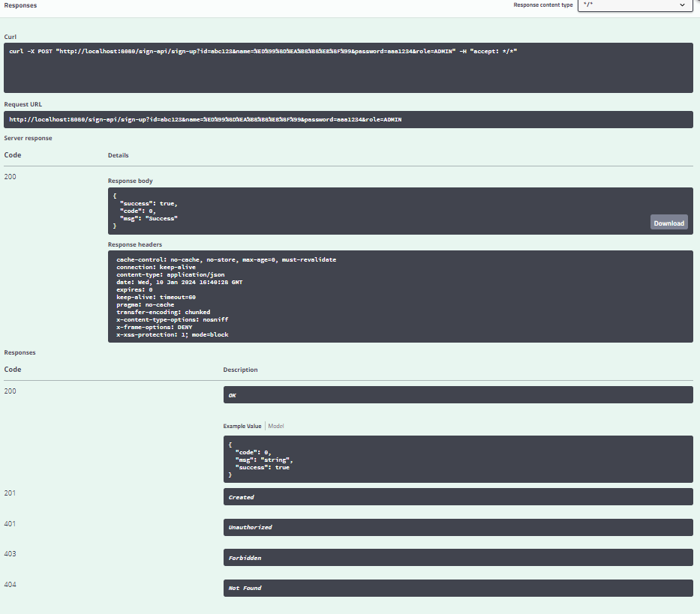Click the x-frame-options: DENY header
Viewport: 700px width, 614px height.
click(155, 327)
